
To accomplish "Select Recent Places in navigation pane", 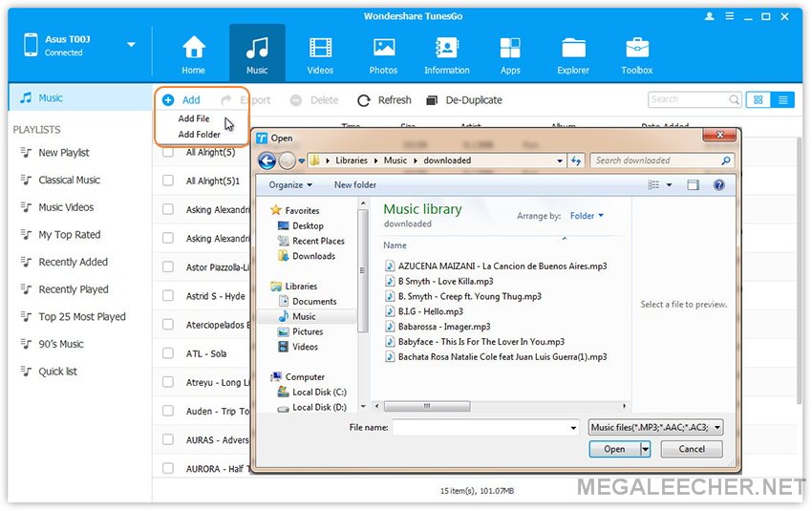I will click(x=311, y=241).
